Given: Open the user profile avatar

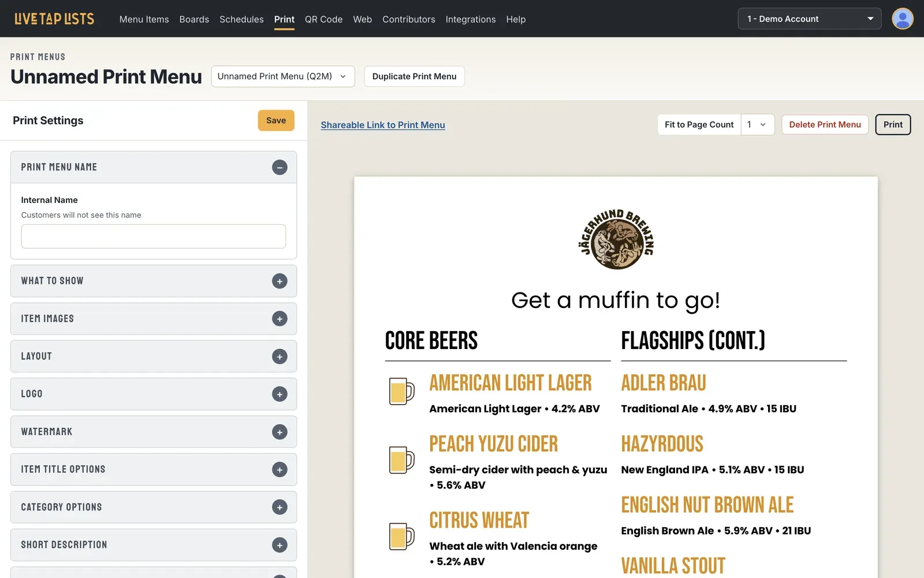Looking at the screenshot, I should tap(902, 18).
